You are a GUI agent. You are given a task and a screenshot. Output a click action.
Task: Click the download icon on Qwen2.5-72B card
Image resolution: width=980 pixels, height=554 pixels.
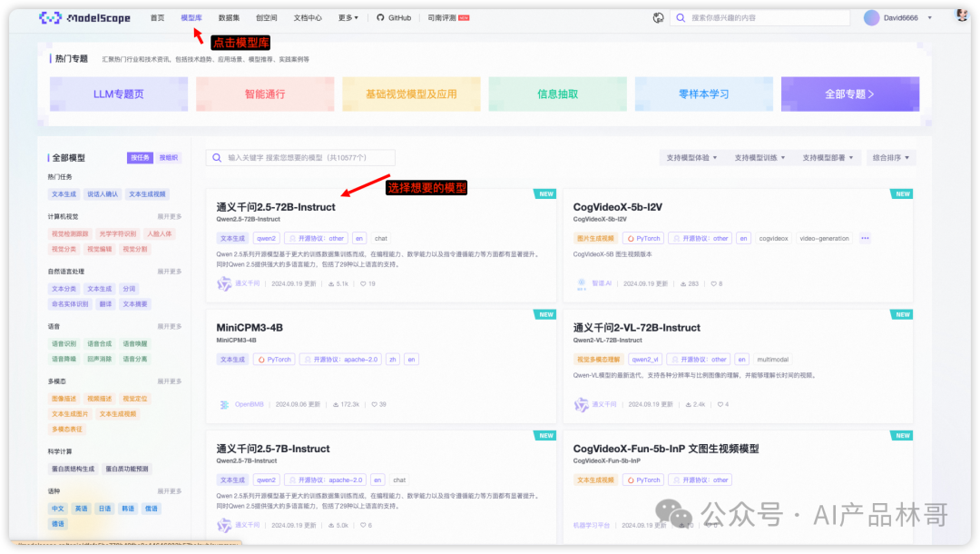331,284
